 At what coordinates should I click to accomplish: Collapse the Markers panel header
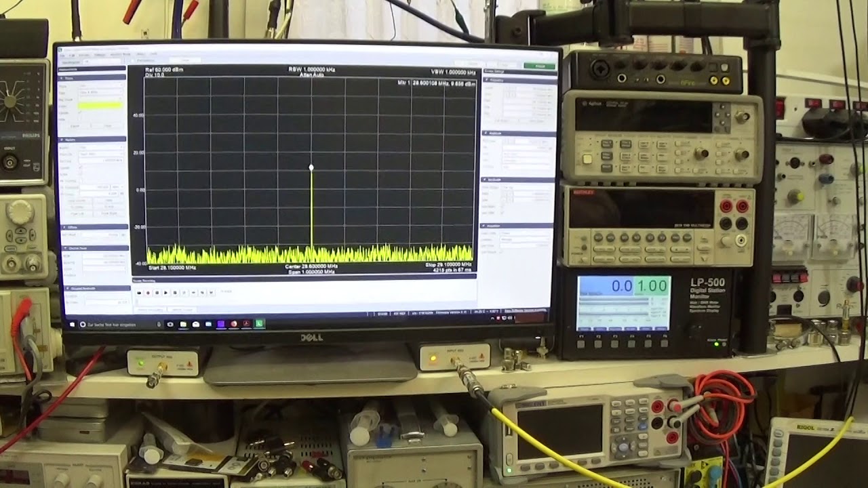[92, 140]
